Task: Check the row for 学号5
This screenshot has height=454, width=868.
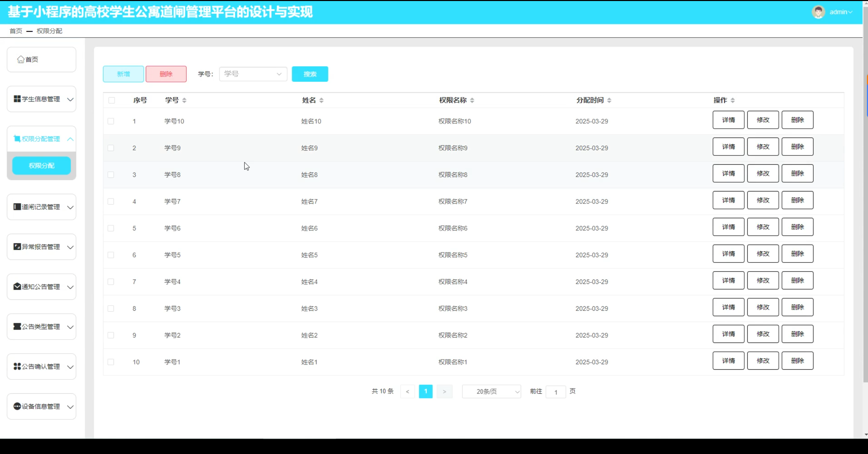Action: click(x=111, y=255)
